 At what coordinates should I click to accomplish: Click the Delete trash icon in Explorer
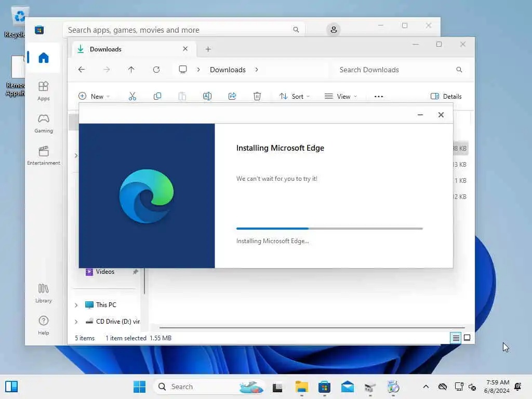coord(257,96)
